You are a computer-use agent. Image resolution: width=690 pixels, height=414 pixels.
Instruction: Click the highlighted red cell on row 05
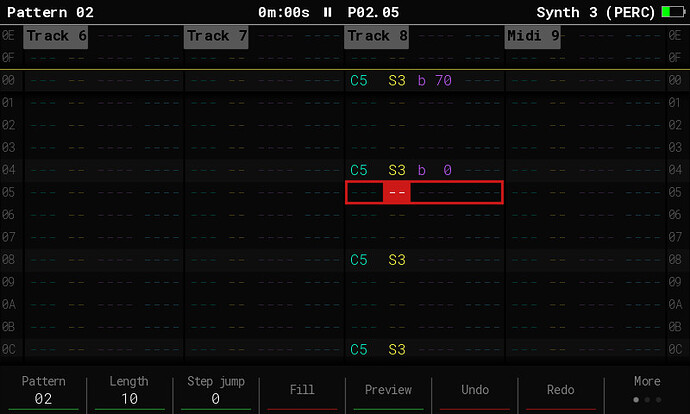(x=397, y=193)
